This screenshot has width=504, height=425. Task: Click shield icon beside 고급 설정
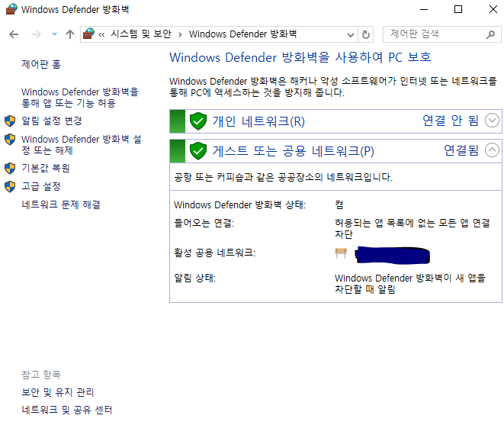10,186
